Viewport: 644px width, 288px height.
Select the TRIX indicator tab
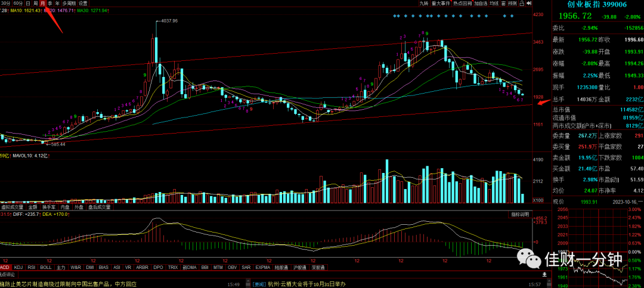(173, 268)
